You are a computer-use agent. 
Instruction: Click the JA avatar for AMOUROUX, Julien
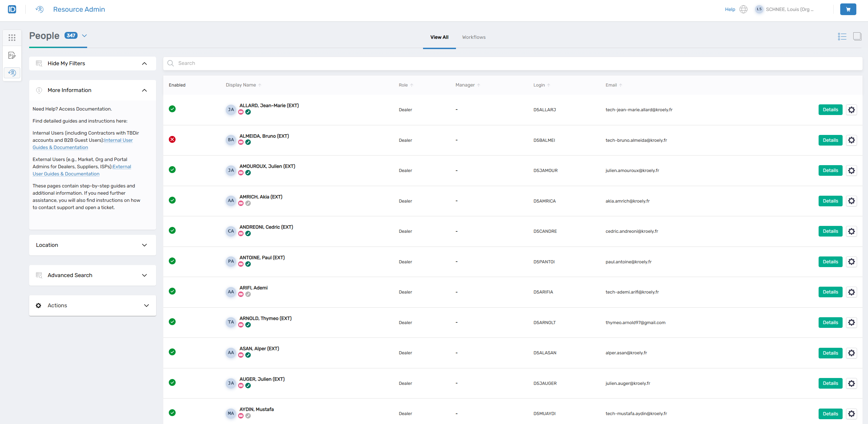(231, 170)
